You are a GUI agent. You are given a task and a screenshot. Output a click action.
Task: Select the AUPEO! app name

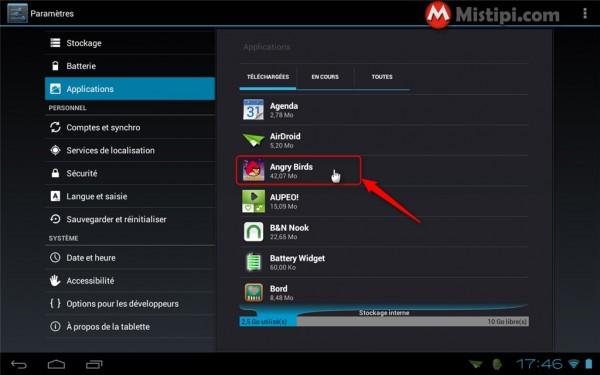point(284,197)
